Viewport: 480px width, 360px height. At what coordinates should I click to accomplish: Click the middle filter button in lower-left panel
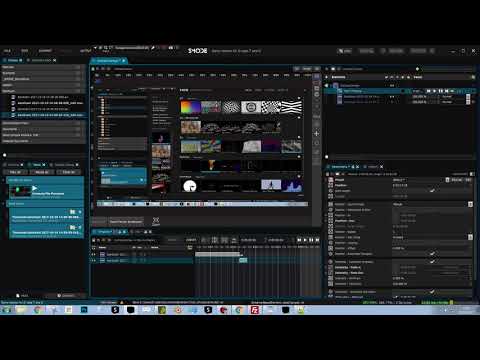coord(42,172)
